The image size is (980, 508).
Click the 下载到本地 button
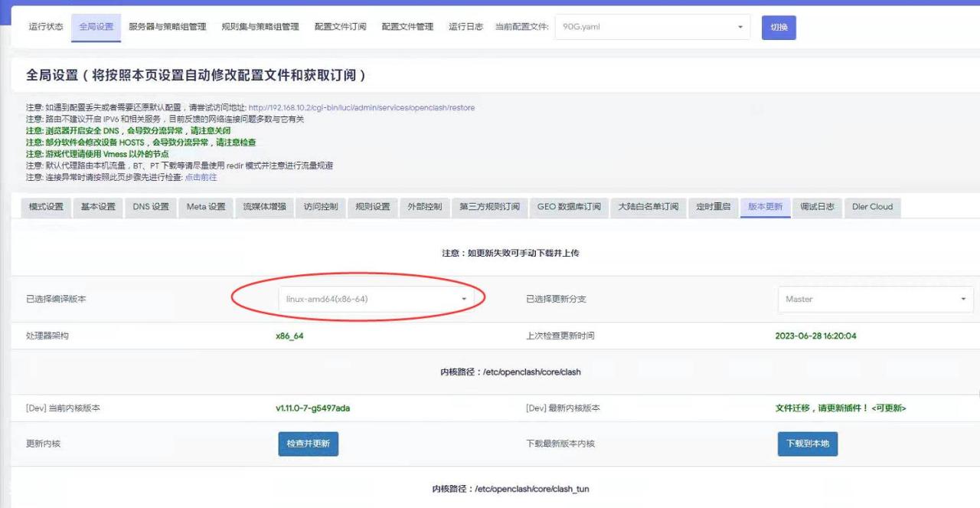tap(808, 444)
